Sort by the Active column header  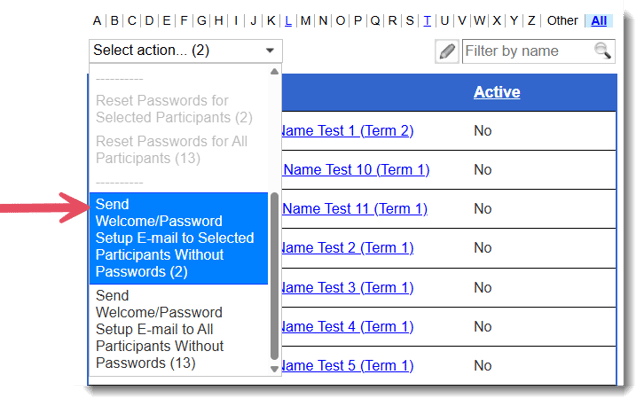tap(497, 92)
